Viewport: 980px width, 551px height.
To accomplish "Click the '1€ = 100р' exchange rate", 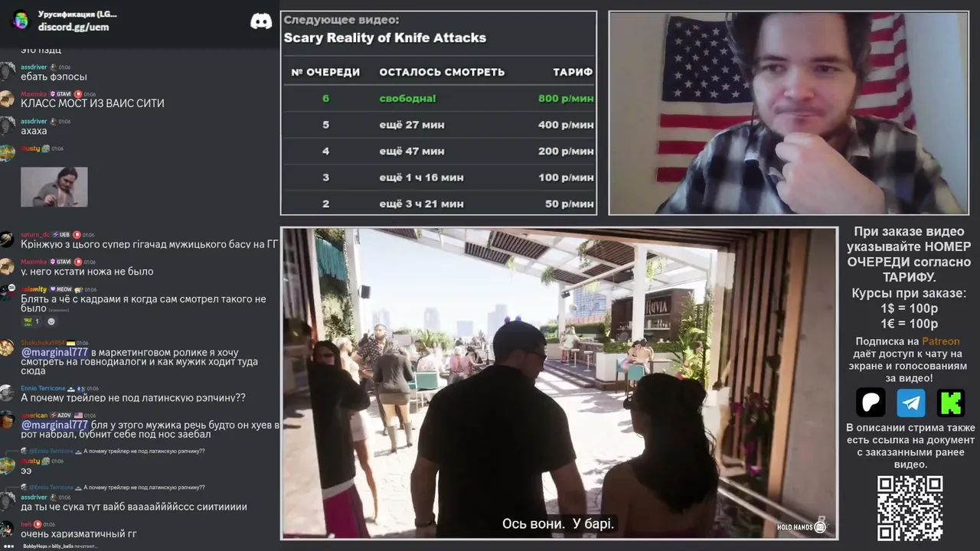I will pos(910,324).
